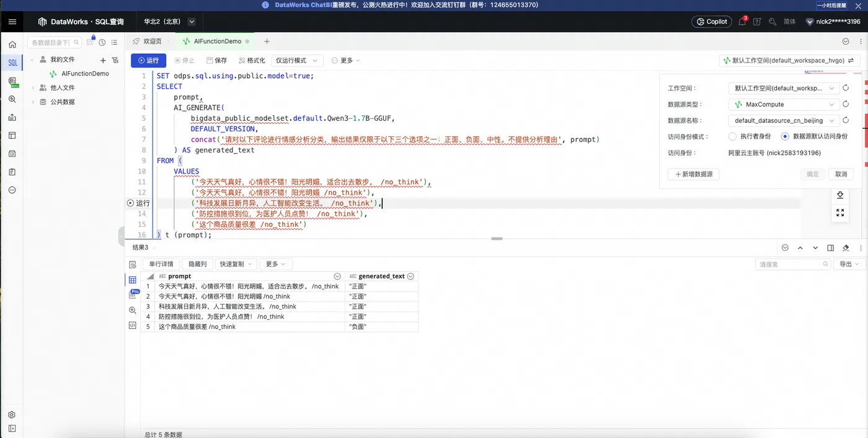The image size is (868, 438).
Task: Open AIFunctionDemo file in the tree
Action: point(85,74)
